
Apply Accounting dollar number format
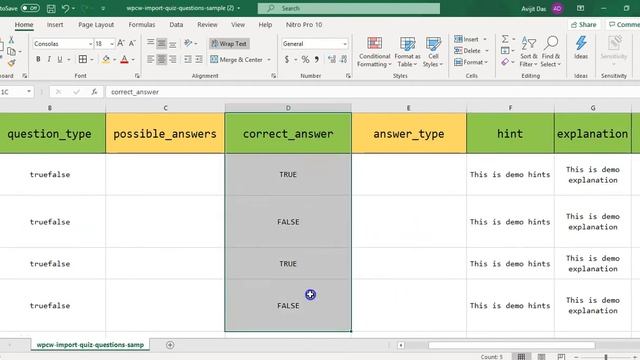(287, 60)
